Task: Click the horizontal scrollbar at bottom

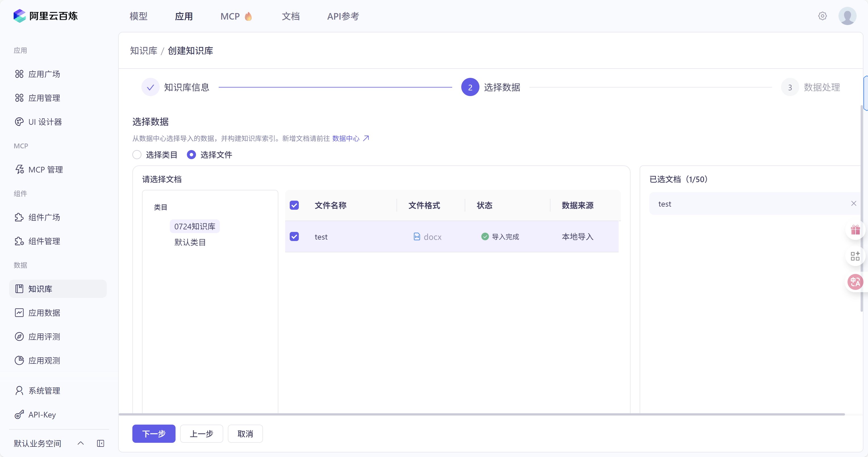Action: (x=481, y=414)
